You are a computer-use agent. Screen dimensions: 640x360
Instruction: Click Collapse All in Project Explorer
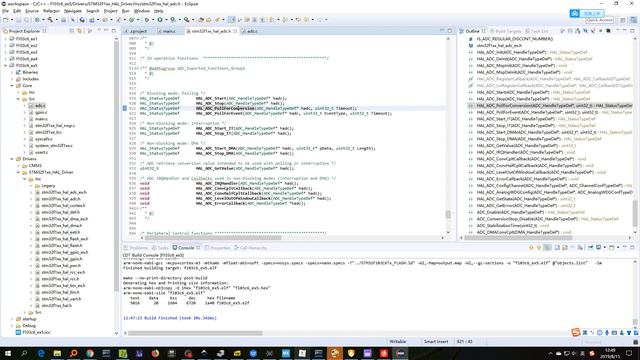coord(72,31)
